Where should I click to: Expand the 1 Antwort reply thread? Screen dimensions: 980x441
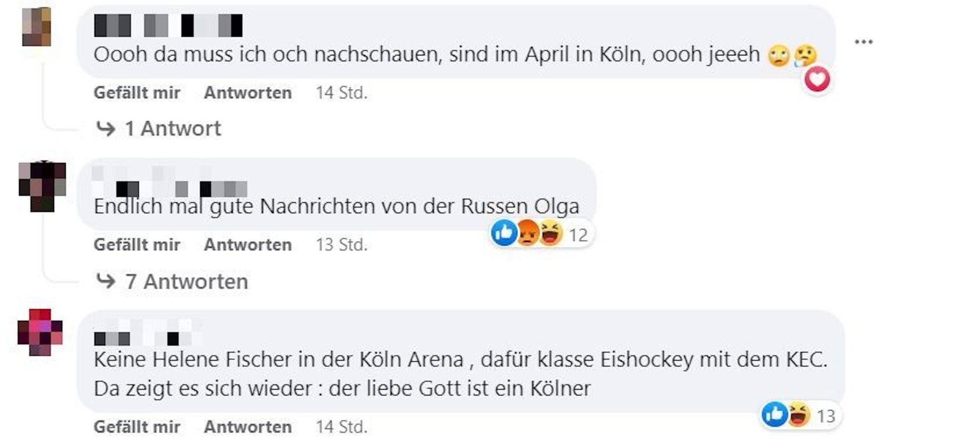coord(172,128)
